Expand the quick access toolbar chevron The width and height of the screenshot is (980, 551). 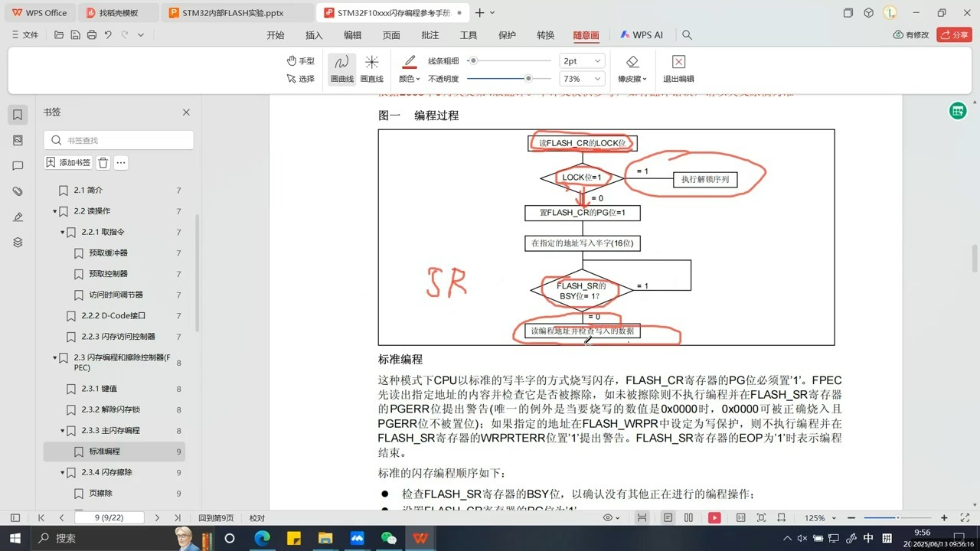[141, 35]
